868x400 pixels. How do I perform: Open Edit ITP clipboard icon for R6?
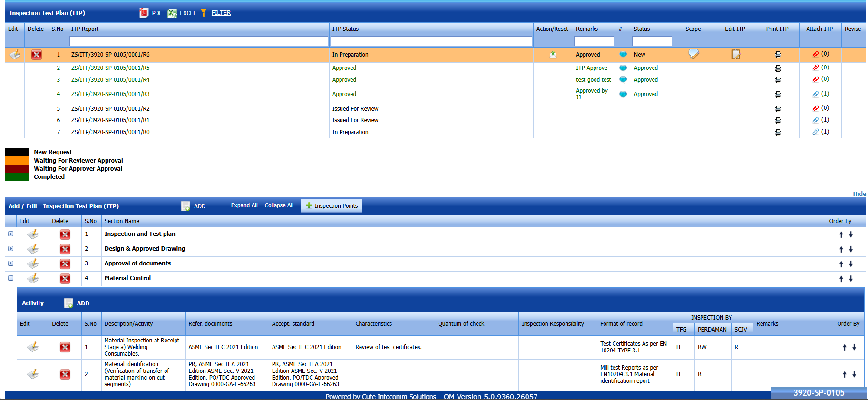coord(736,54)
